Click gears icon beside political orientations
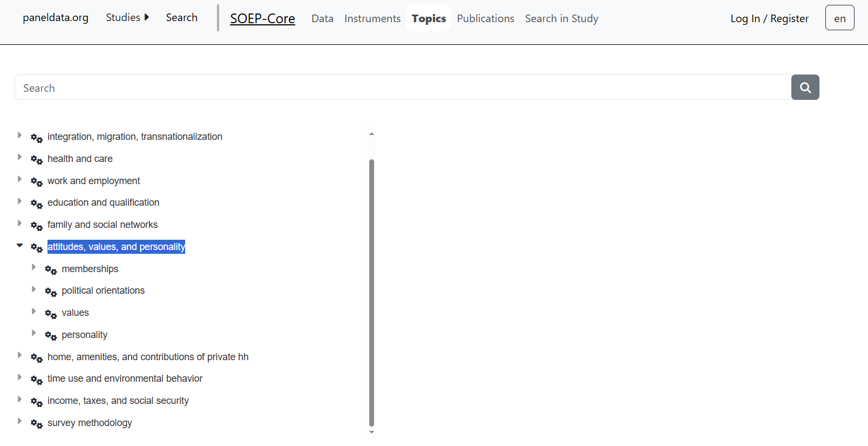The width and height of the screenshot is (868, 446). (51, 292)
